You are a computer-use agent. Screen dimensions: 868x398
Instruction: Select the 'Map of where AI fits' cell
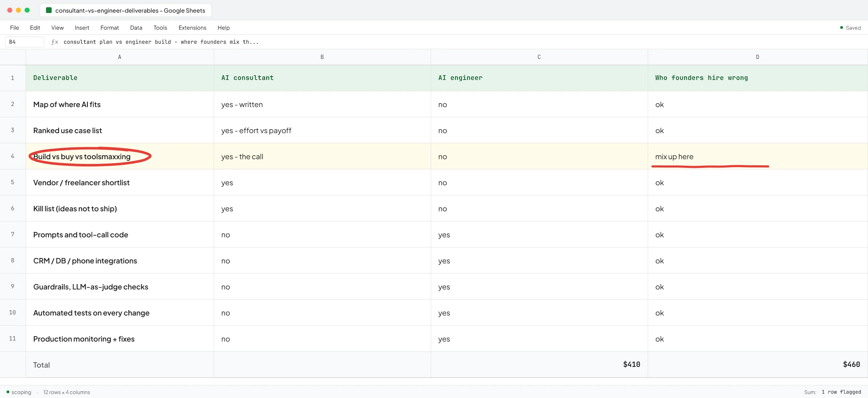[x=120, y=104]
